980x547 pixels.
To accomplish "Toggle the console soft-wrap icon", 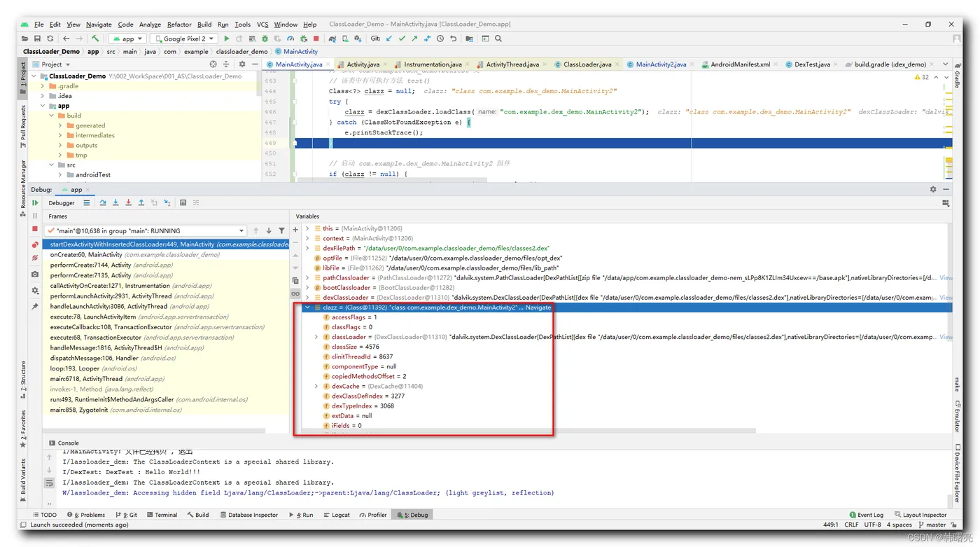I will (x=49, y=483).
